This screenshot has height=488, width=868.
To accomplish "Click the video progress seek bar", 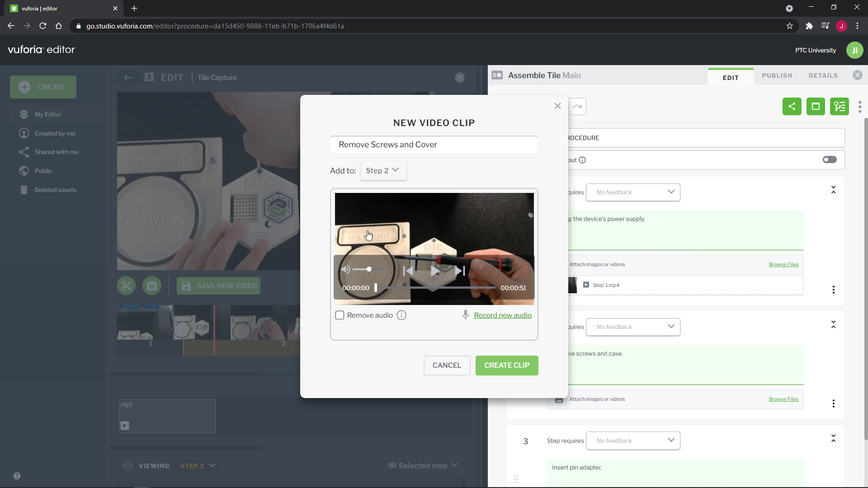I will [434, 288].
